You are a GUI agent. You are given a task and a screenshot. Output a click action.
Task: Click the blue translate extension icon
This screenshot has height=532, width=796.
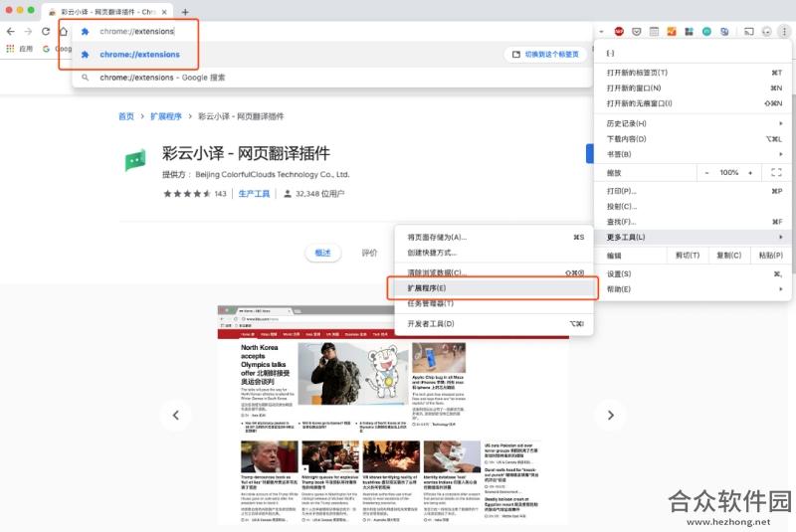724,32
